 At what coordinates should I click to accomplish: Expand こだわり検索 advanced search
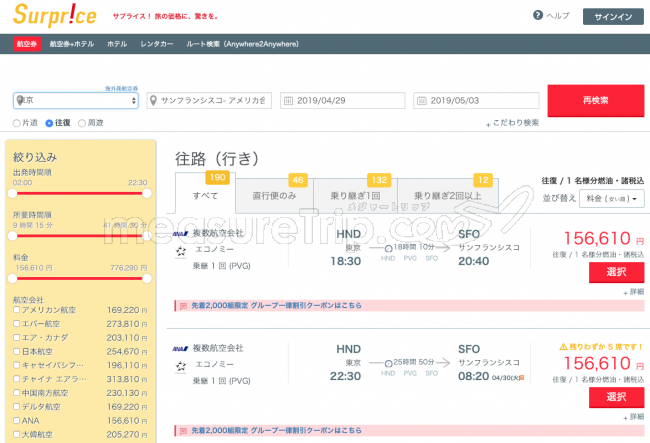click(x=512, y=123)
